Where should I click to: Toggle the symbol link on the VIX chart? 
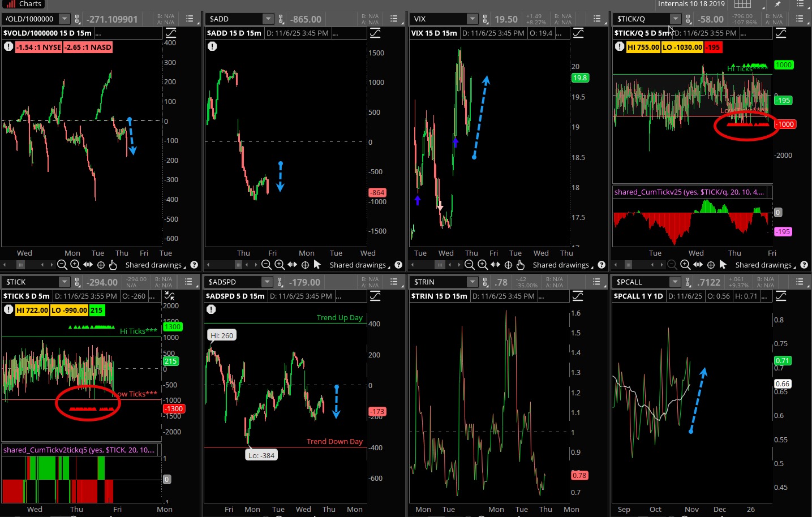pyautogui.click(x=485, y=19)
